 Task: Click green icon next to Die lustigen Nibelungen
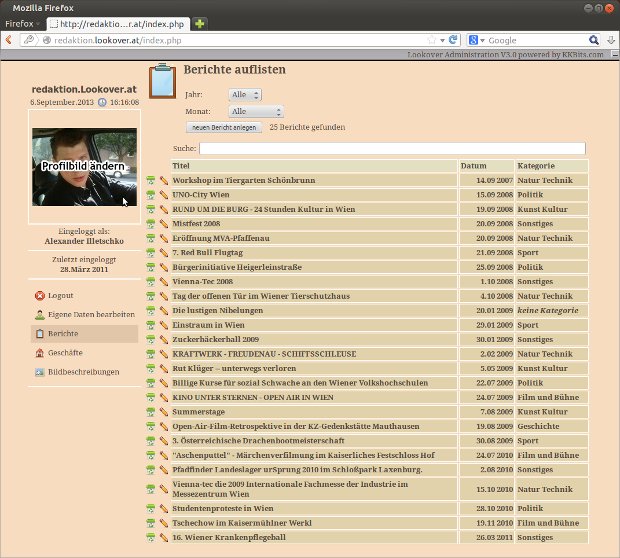tap(151, 311)
